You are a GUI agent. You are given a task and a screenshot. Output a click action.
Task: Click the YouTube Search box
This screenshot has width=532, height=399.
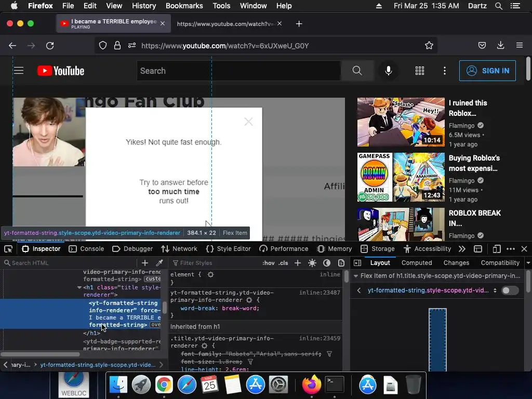tap(238, 71)
